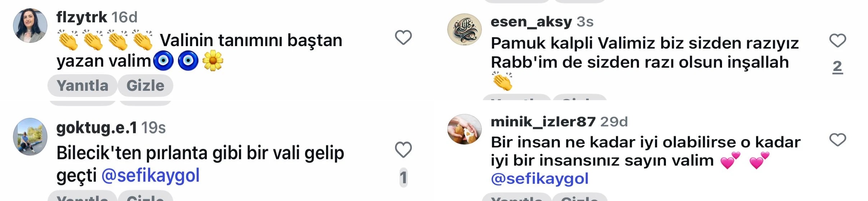Tap the heart on esen_aksy's comment
This screenshot has height=201, width=868.
click(x=837, y=40)
